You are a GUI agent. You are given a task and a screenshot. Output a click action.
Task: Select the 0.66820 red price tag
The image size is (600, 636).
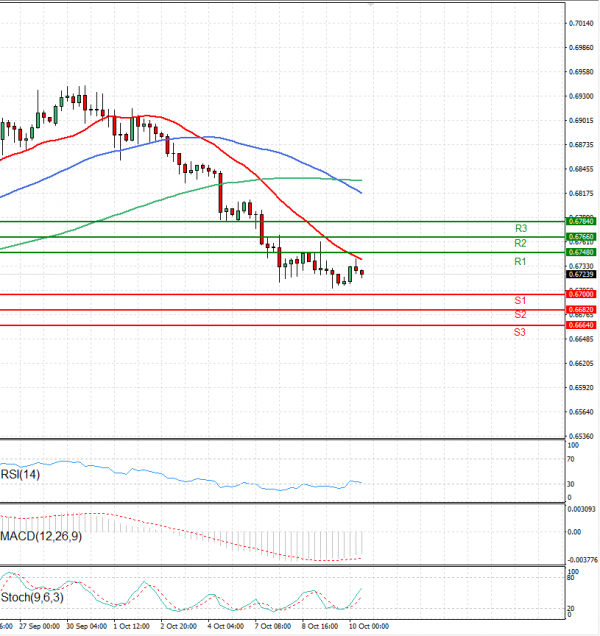coord(581,310)
